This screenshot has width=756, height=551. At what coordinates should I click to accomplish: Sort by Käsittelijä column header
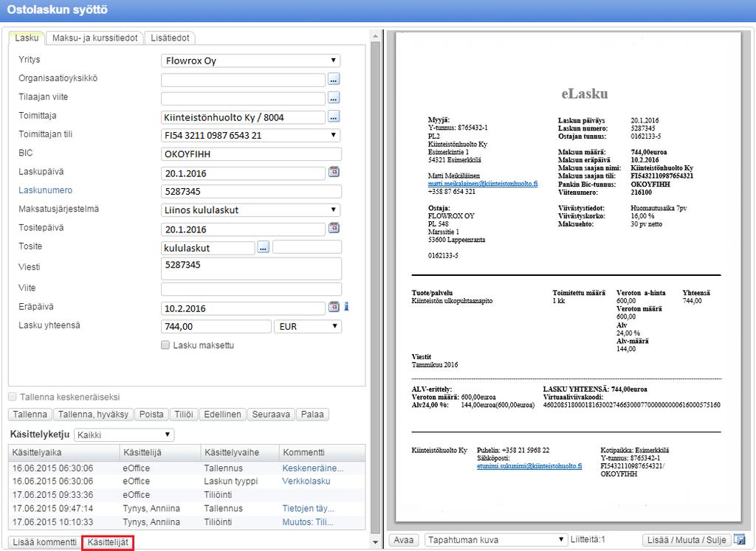pyautogui.click(x=160, y=453)
